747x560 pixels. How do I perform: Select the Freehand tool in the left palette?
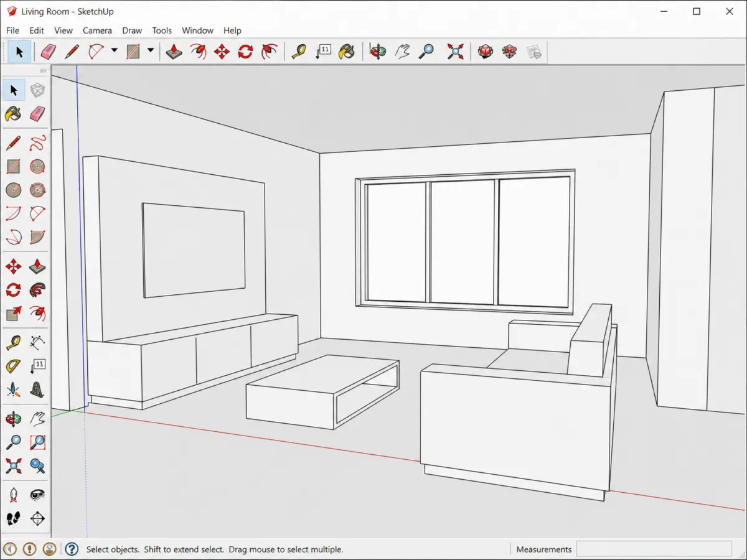coord(37,143)
